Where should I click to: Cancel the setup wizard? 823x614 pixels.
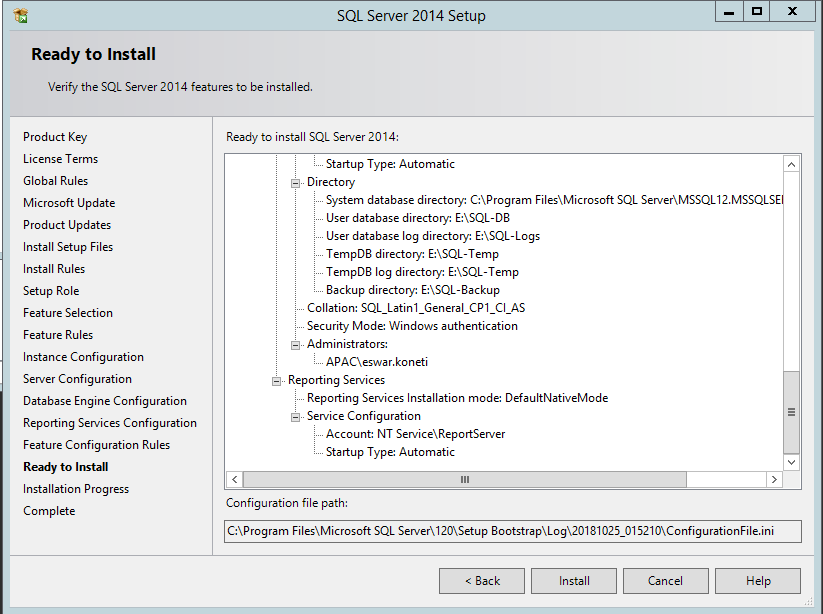point(665,580)
